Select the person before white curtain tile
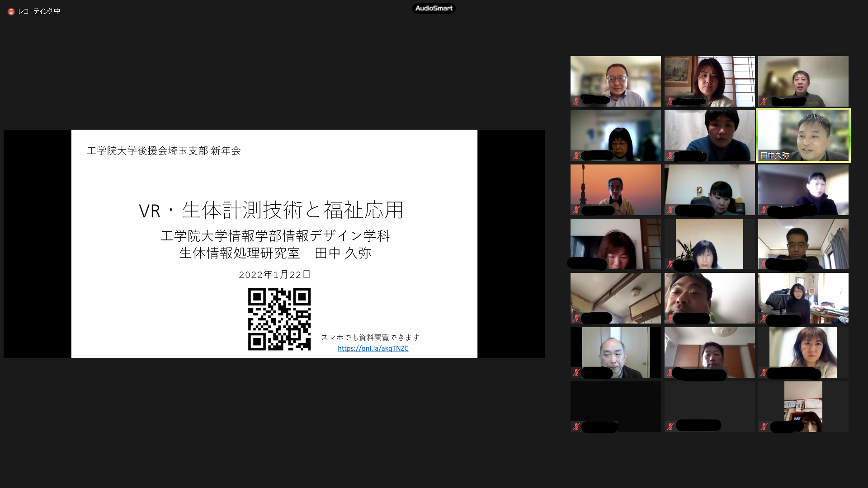Image resolution: width=868 pixels, height=488 pixels. pos(710,136)
